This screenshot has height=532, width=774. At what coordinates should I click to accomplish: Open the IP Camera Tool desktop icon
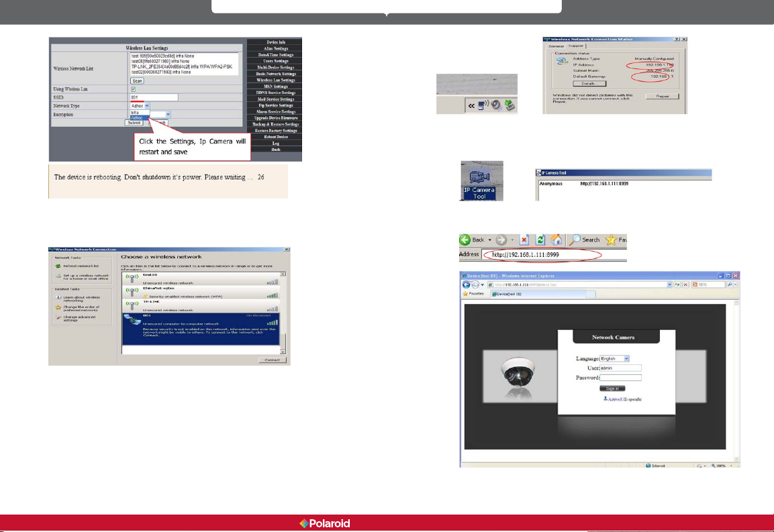[x=479, y=182]
